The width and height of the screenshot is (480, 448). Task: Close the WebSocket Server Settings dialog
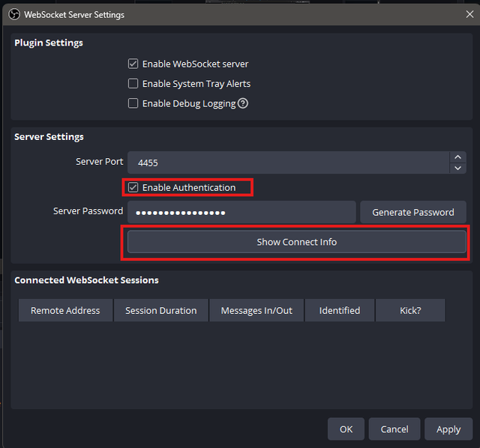[469, 14]
